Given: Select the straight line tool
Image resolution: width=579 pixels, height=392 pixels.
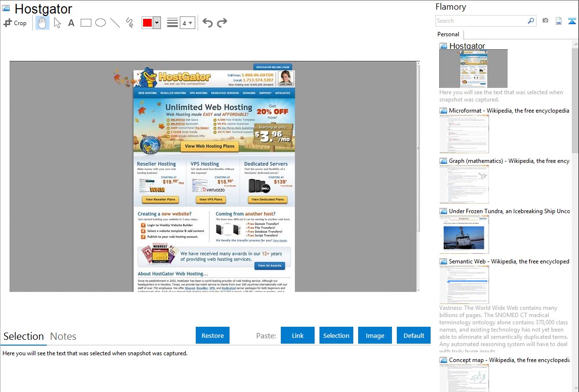Looking at the screenshot, I should (x=115, y=23).
